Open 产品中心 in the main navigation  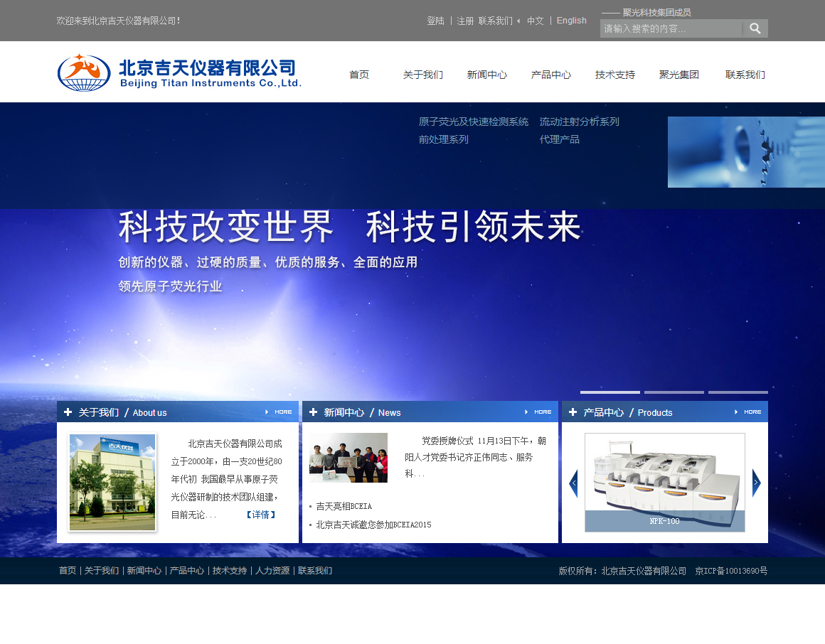[x=551, y=75]
